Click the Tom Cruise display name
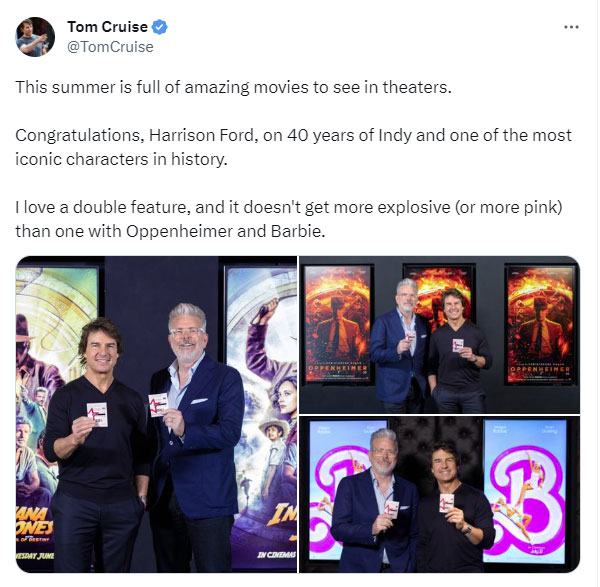This screenshot has width=600, height=587. click(x=107, y=27)
